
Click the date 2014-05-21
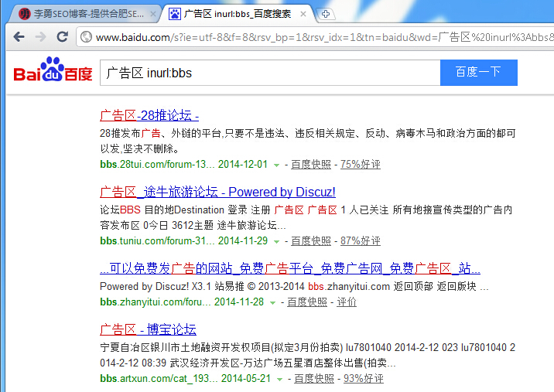tap(246, 379)
